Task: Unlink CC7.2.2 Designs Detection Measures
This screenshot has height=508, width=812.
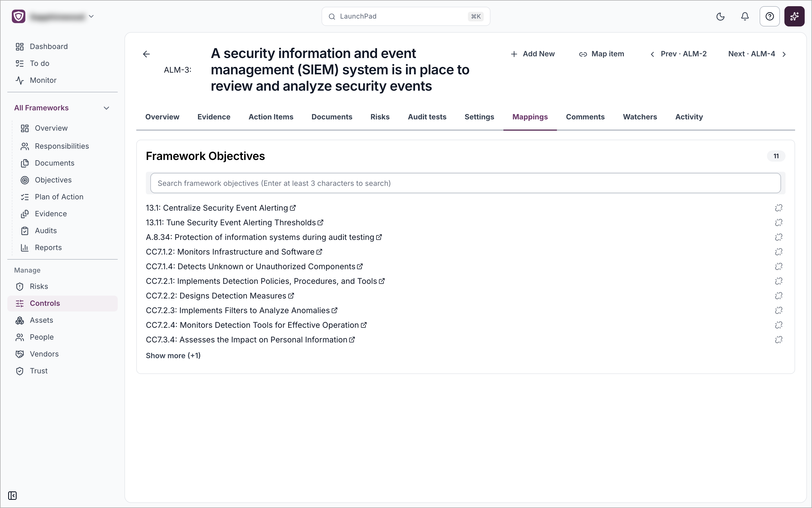Action: [x=778, y=296]
